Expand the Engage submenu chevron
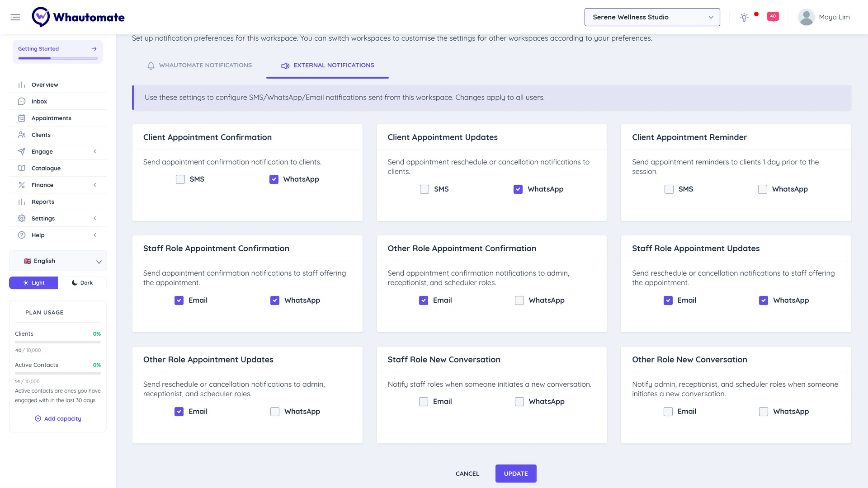 click(95, 152)
